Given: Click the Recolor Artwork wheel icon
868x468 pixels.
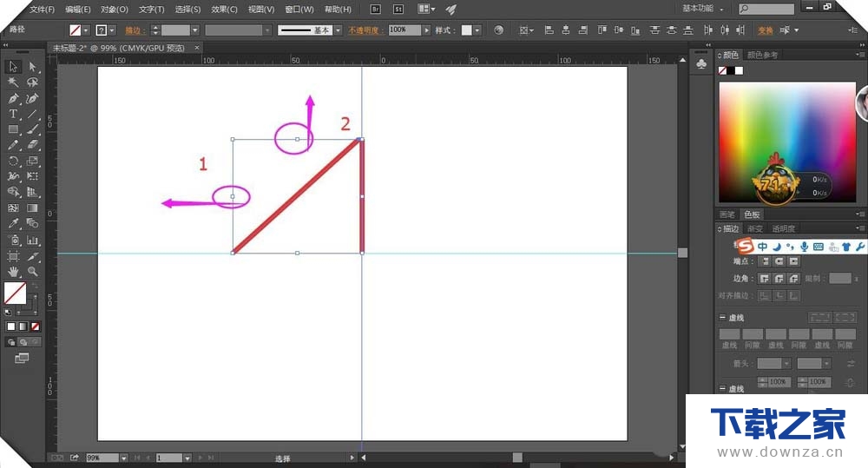Looking at the screenshot, I should pos(498,30).
